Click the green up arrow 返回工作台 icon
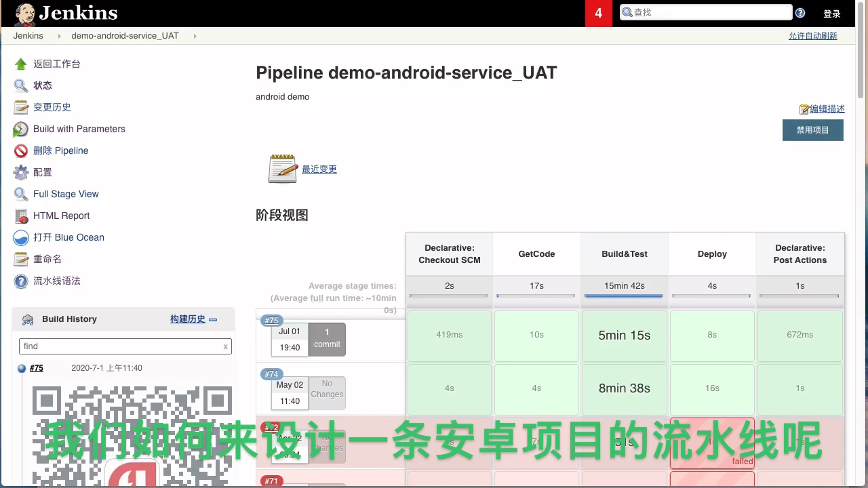The image size is (868, 488). point(21,64)
